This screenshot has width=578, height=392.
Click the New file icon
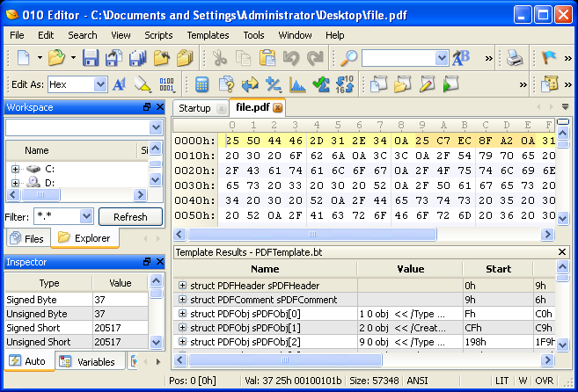(24, 58)
